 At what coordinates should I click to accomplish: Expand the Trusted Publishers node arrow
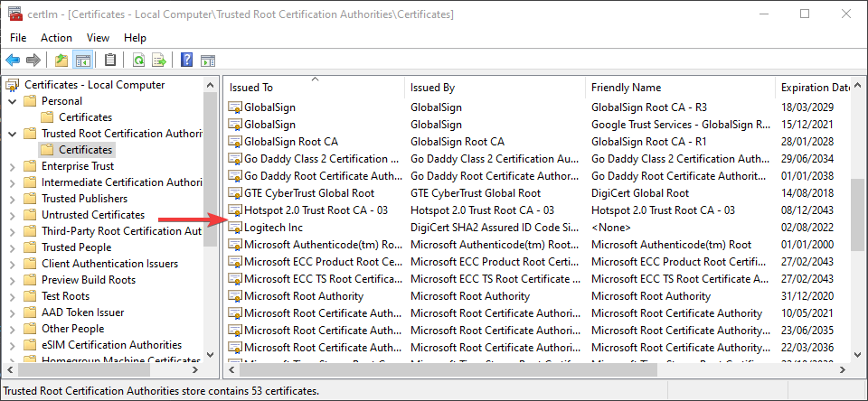point(12,199)
